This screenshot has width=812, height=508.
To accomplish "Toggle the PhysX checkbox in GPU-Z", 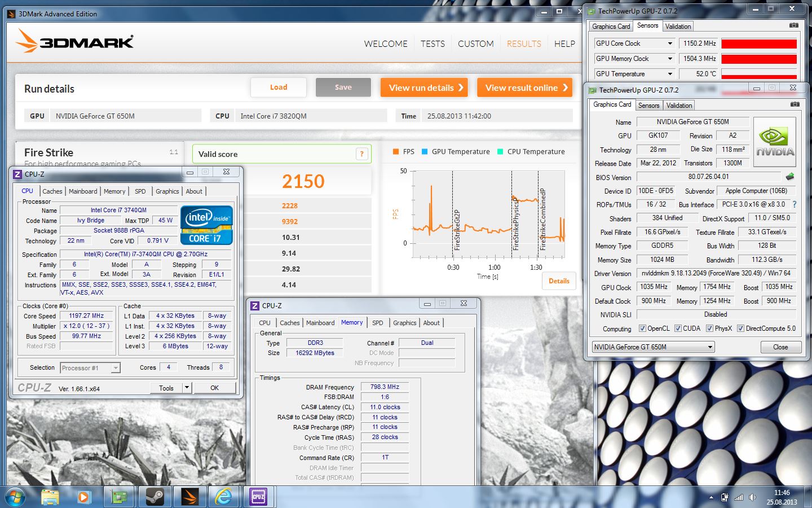I will pyautogui.click(x=709, y=329).
